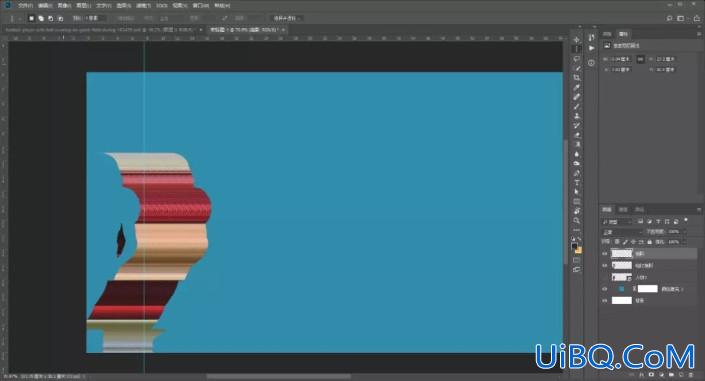Select the Crop tool

[x=577, y=78]
